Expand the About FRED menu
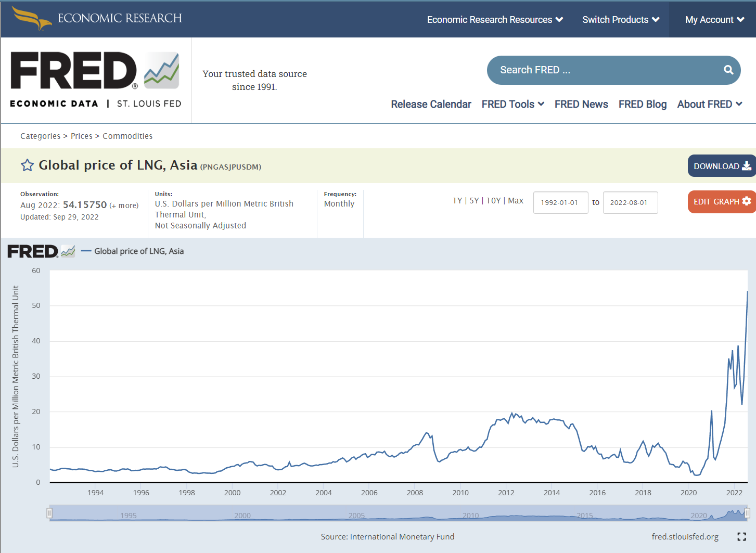This screenshot has width=756, height=553. [x=709, y=104]
